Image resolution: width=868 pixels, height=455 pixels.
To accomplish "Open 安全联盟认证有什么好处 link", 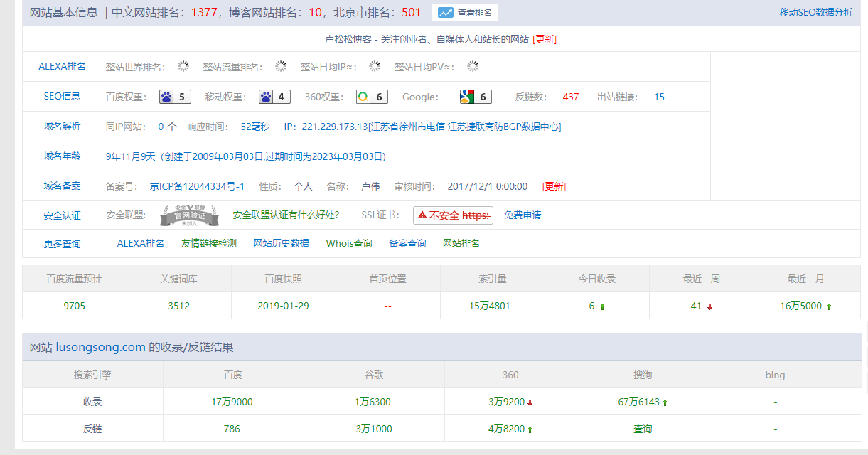I will tap(286, 215).
